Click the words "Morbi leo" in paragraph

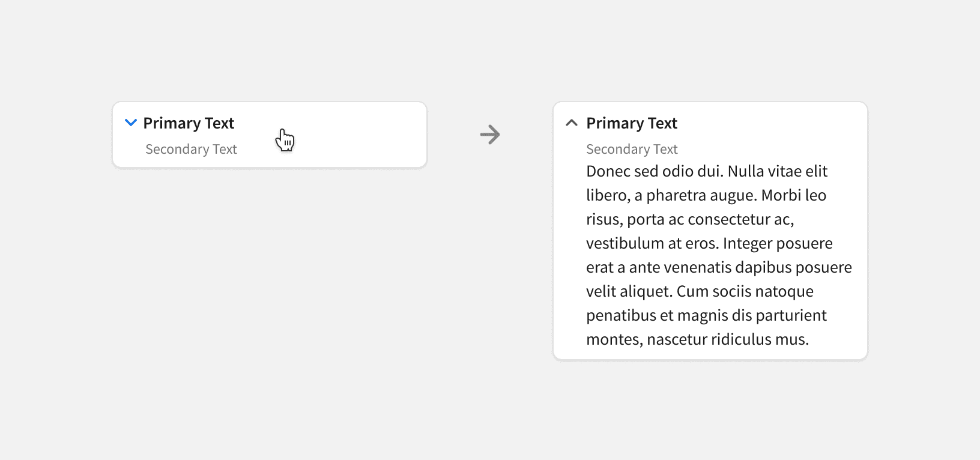[794, 196]
